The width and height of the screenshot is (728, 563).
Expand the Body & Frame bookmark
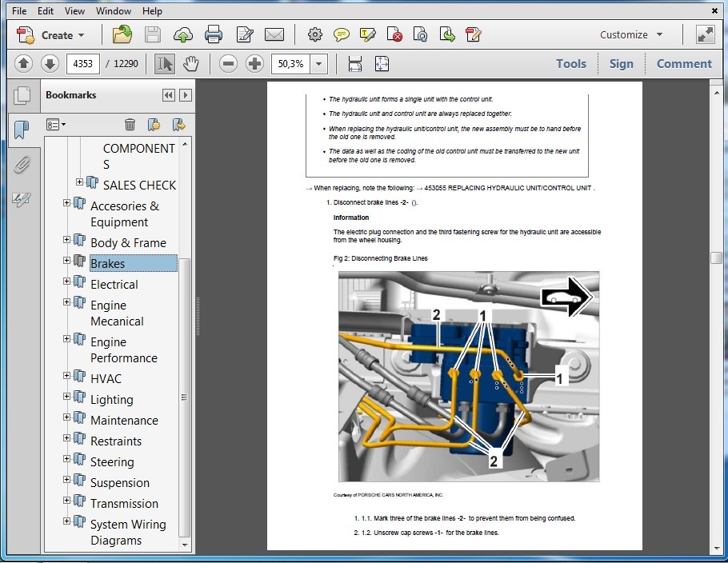(67, 239)
